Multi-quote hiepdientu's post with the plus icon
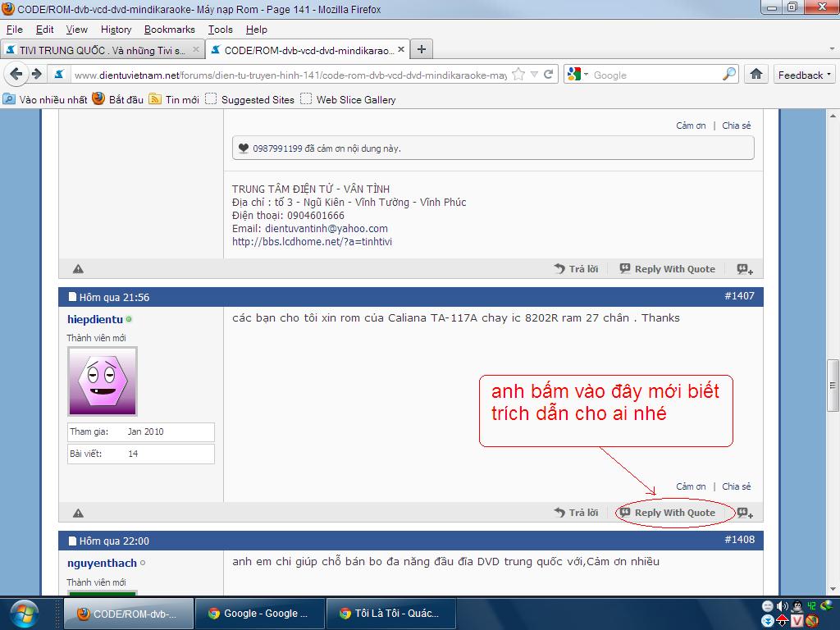This screenshot has width=840, height=630. [x=745, y=513]
